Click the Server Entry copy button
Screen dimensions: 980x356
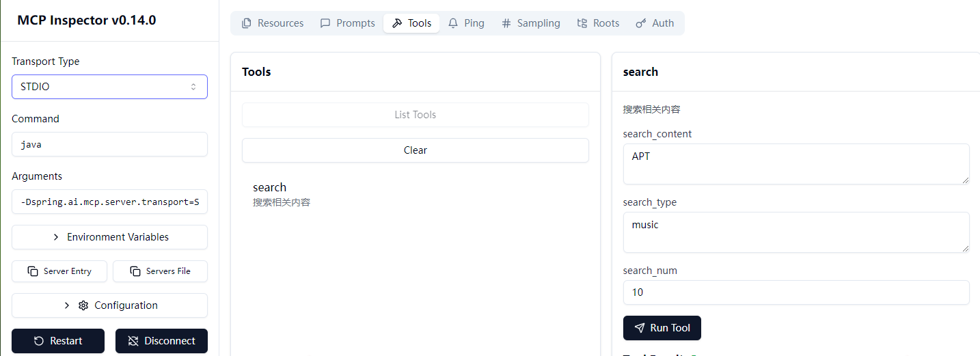tap(60, 271)
